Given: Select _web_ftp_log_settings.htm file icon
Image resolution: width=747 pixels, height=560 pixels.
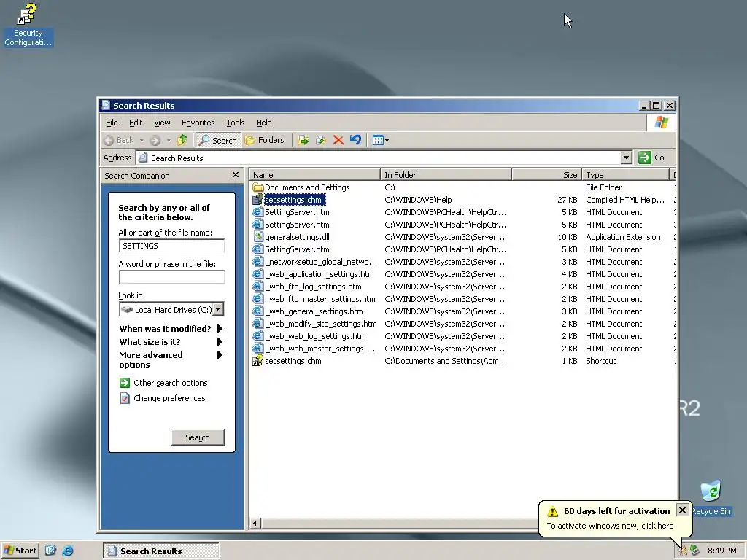Looking at the screenshot, I should (x=258, y=287).
